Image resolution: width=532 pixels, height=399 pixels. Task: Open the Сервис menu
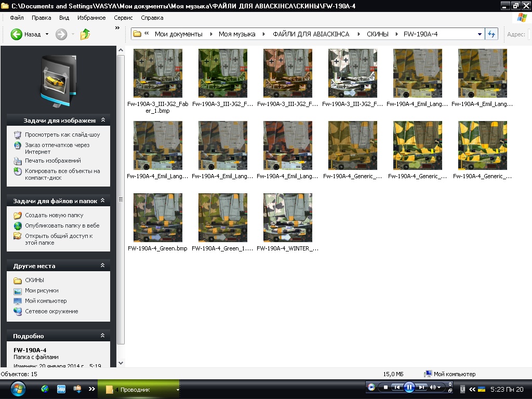click(123, 18)
